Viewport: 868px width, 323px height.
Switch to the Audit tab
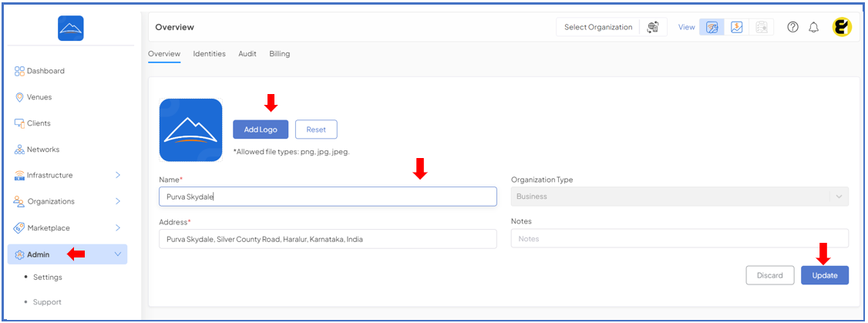247,54
